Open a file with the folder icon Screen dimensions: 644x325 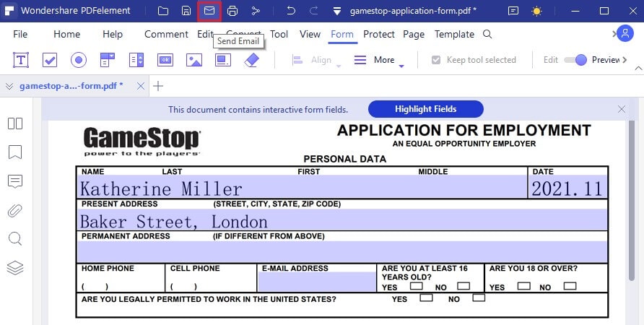point(163,11)
